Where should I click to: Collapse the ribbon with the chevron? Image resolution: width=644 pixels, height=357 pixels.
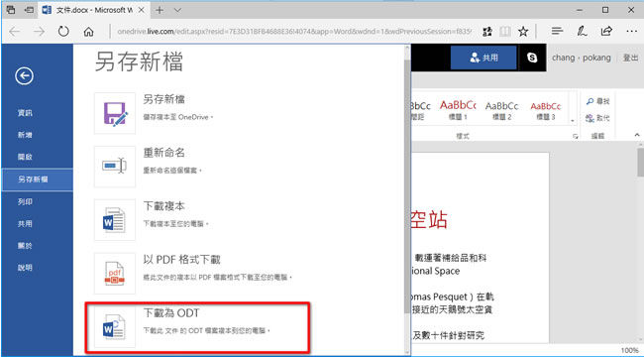tap(637, 135)
